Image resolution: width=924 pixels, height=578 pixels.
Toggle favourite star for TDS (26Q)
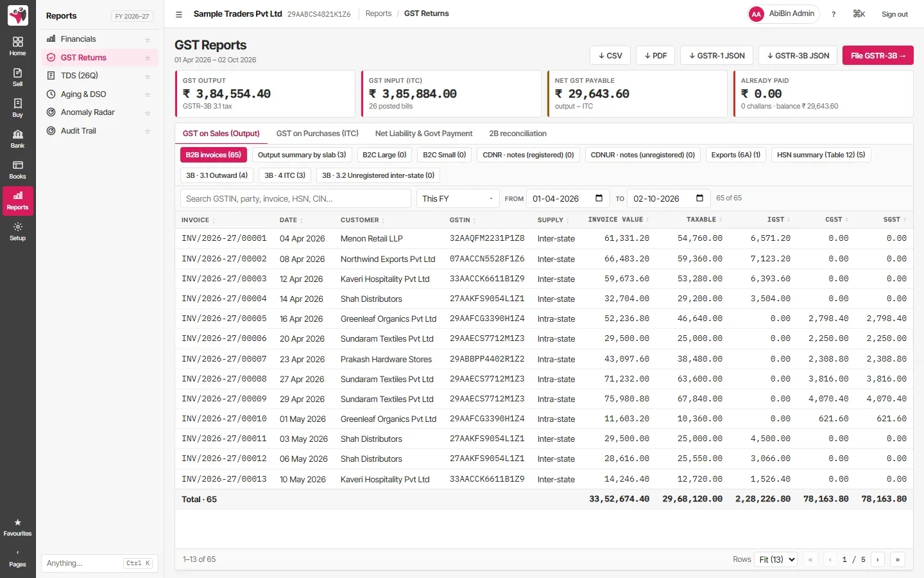click(x=148, y=76)
